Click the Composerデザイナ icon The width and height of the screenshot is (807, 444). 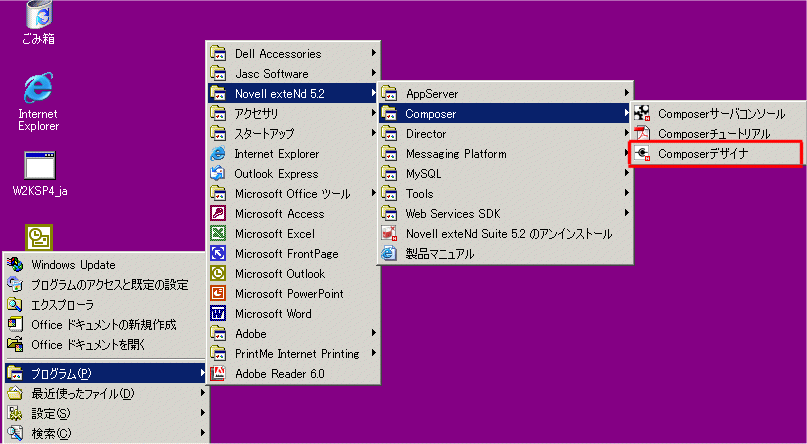642,153
